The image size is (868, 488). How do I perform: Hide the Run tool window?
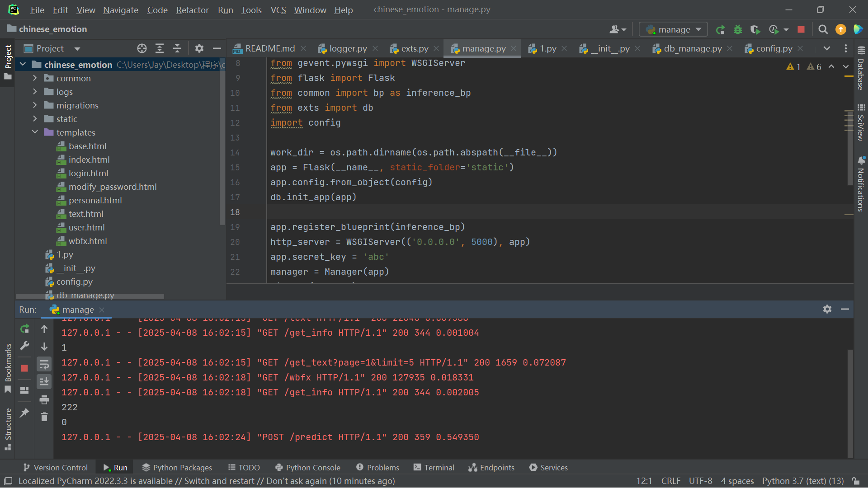pos(845,310)
